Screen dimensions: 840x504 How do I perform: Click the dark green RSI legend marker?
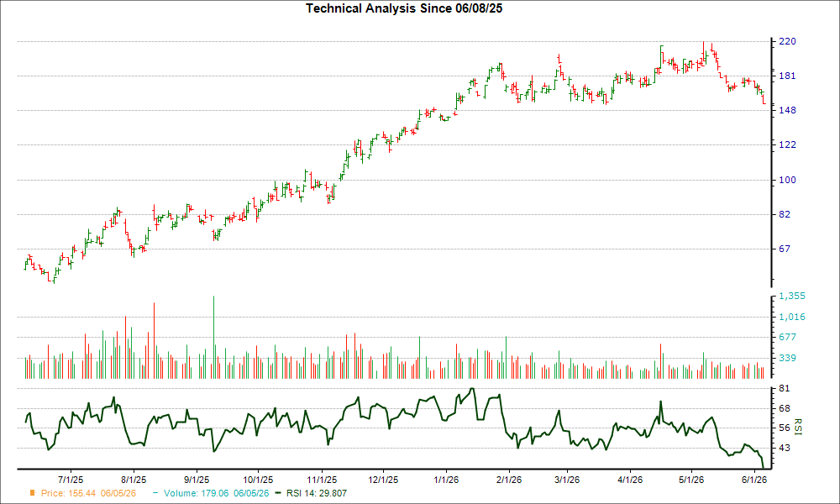tap(277, 493)
